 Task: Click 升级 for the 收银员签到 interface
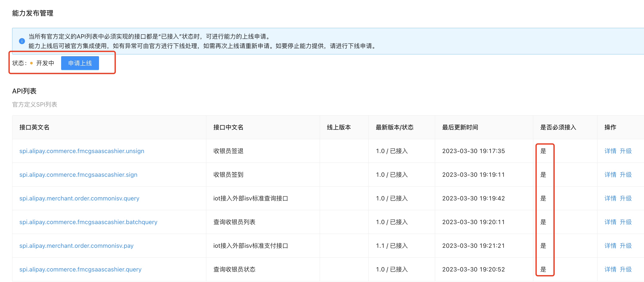pyautogui.click(x=625, y=175)
